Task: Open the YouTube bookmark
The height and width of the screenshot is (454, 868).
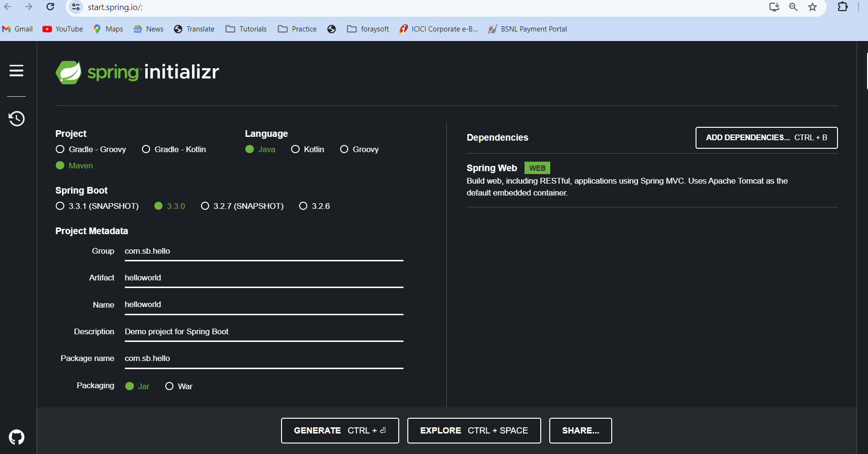Action: (63, 29)
